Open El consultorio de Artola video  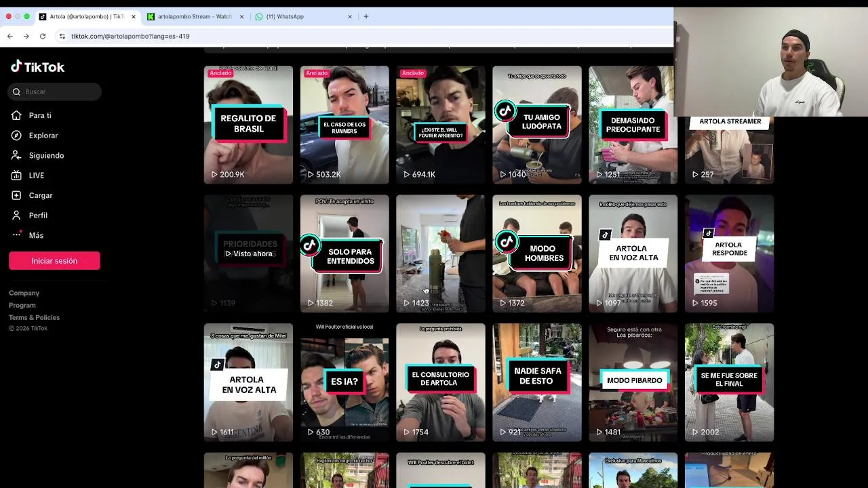[x=441, y=382]
